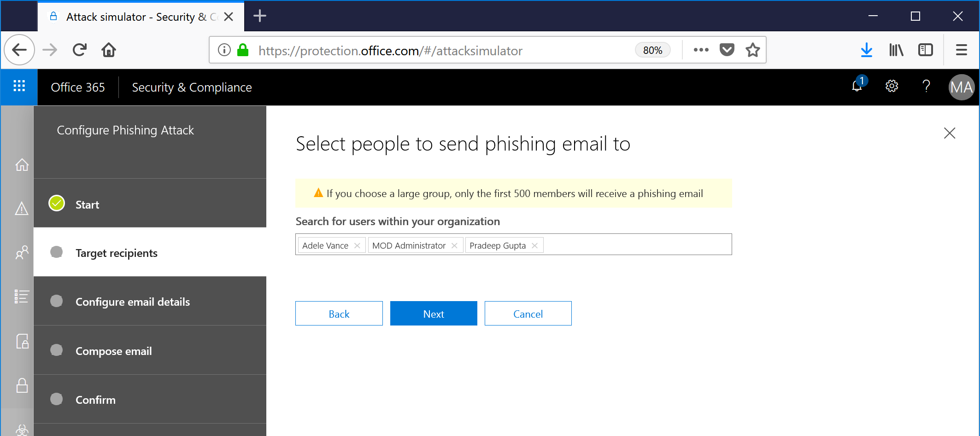Open Firefox downloads arrow icon
The height and width of the screenshot is (436, 980).
(x=867, y=50)
